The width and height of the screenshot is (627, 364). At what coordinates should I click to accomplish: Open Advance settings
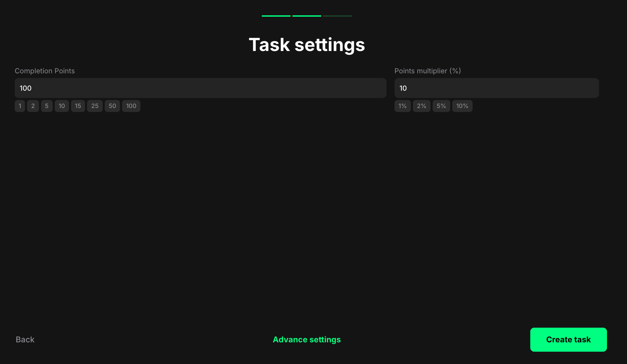[x=307, y=340]
